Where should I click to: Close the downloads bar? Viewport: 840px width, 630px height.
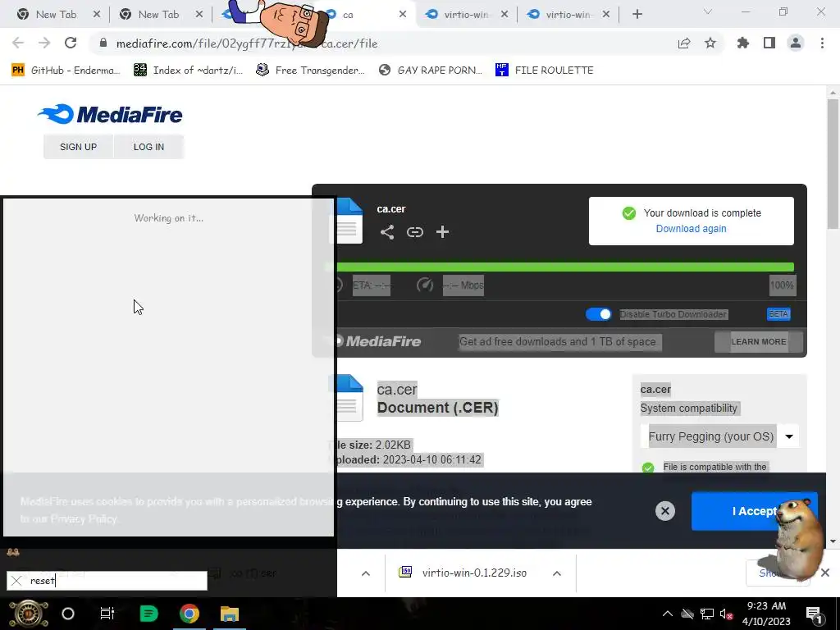825,573
